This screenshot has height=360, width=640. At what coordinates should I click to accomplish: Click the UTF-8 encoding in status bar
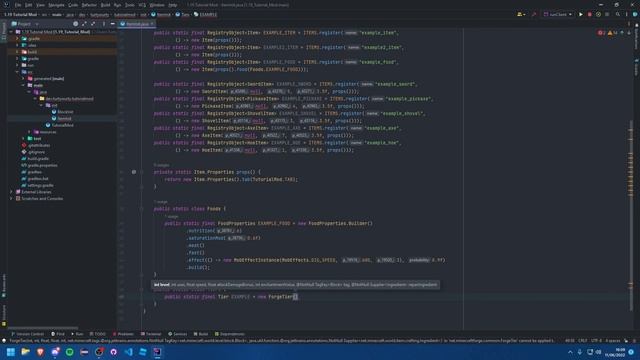[x=596, y=340]
